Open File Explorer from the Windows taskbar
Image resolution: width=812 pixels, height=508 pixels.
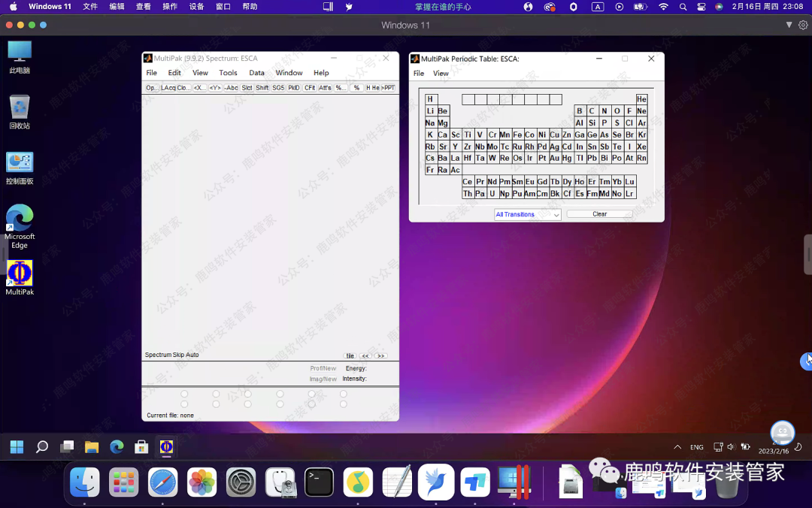click(92, 447)
